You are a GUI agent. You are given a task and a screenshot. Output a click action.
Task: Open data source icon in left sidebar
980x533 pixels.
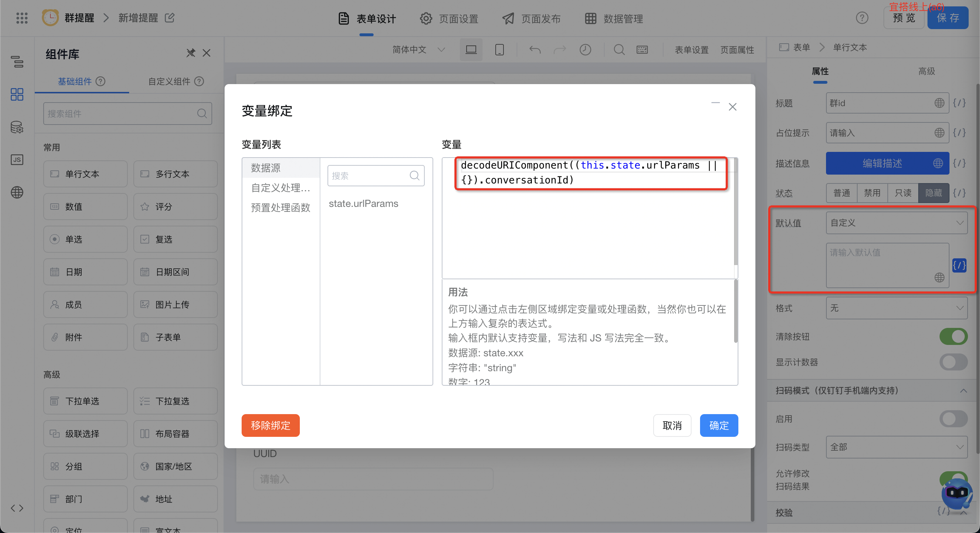(x=17, y=127)
